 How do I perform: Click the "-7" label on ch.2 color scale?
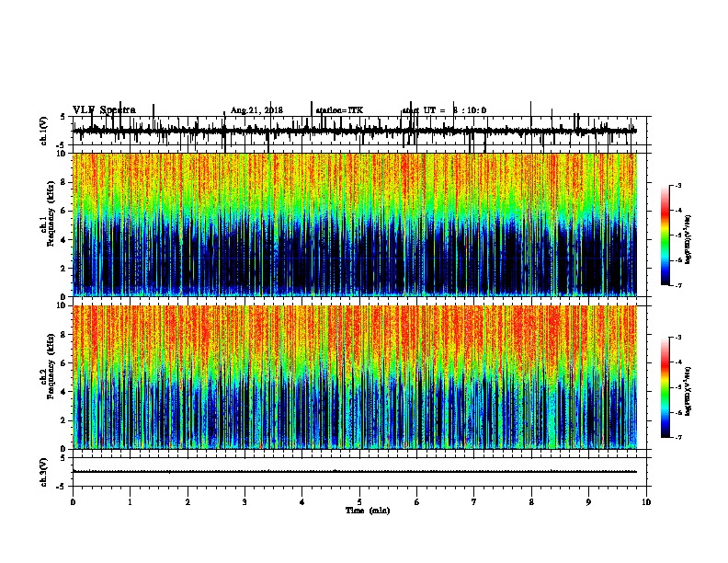click(678, 437)
